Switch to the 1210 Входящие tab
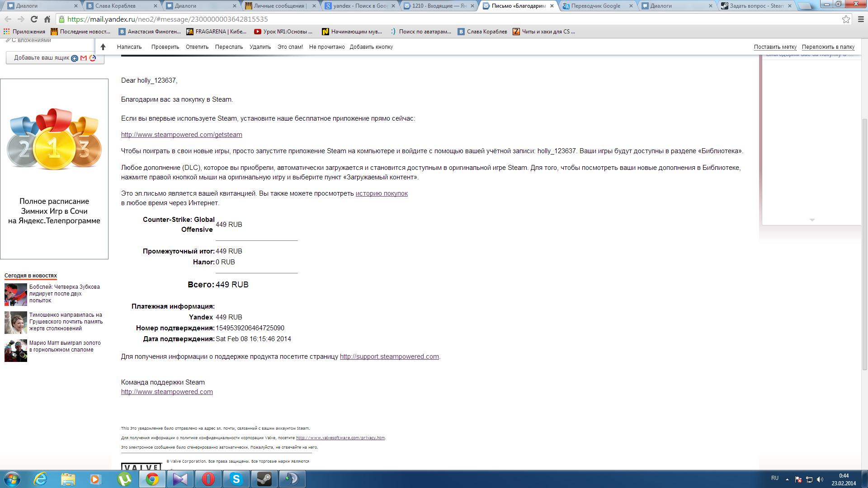Viewport: 868px width, 488px height. tap(439, 6)
